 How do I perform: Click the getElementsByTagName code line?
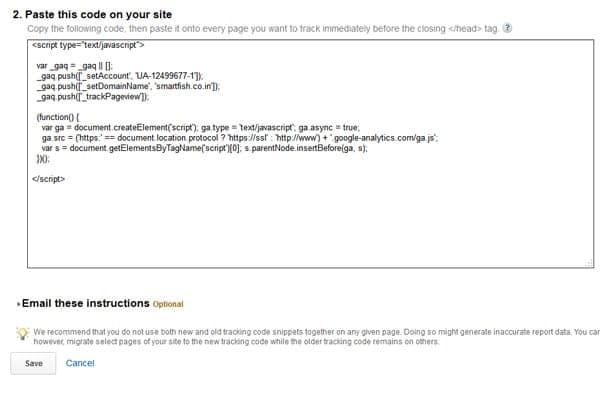(204, 148)
